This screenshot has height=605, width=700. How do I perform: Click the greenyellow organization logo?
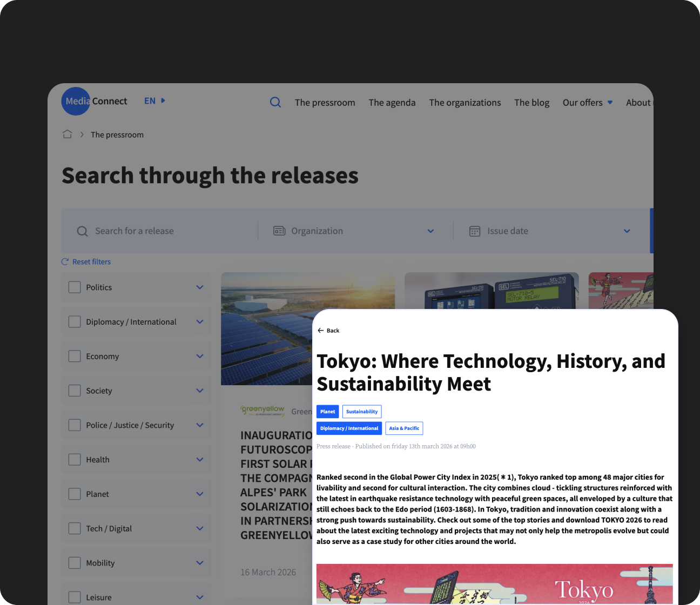(262, 411)
